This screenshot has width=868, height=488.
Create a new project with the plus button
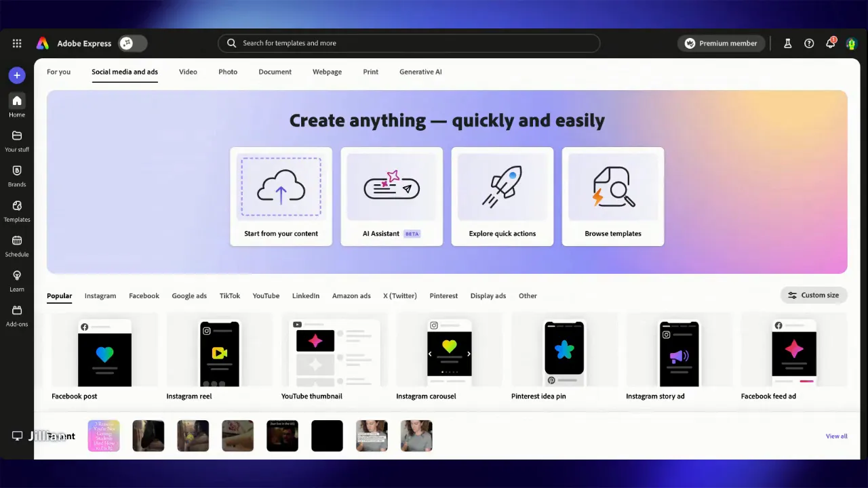[x=17, y=75]
